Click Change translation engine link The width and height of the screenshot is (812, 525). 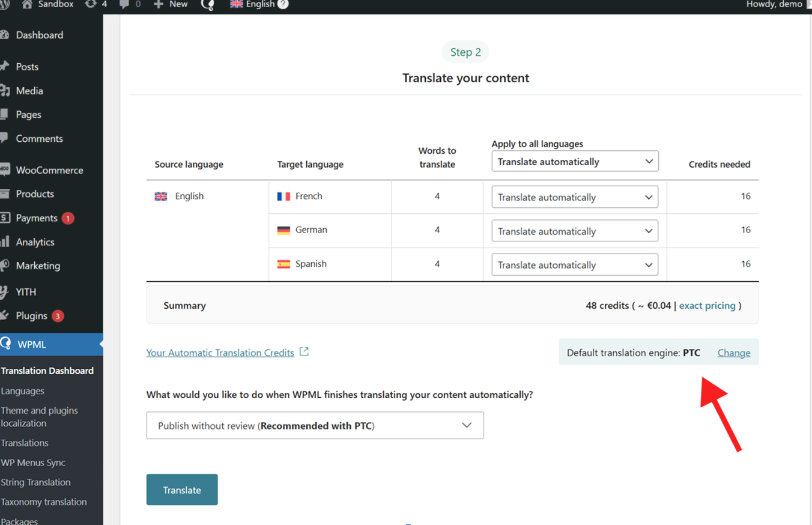[734, 353]
